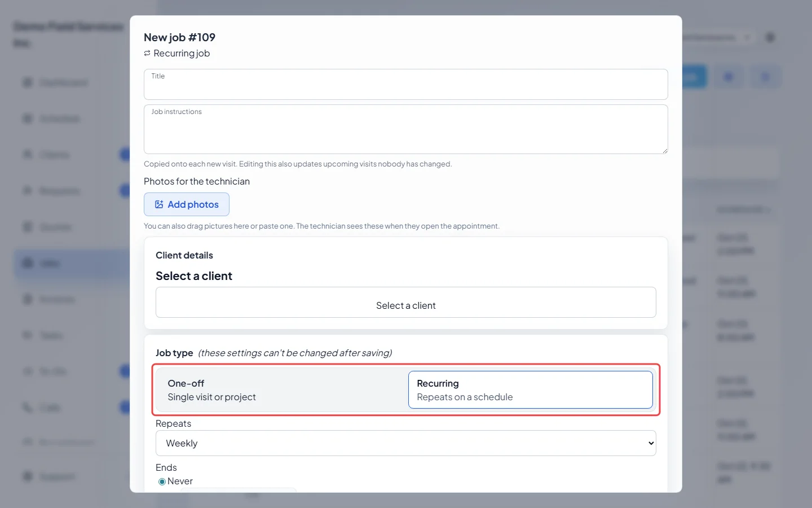Click the Invoices icon in the sidebar

point(27,299)
